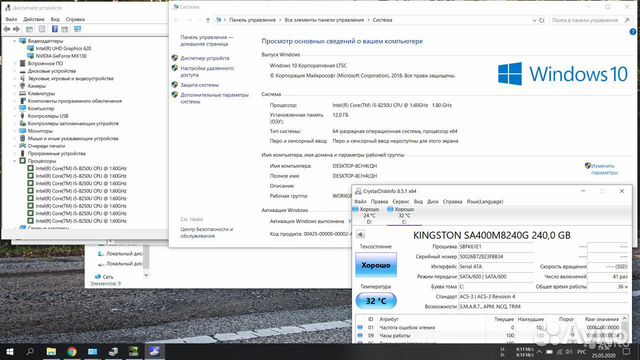
Task: Click Хорошо health status button
Action: 376,265
